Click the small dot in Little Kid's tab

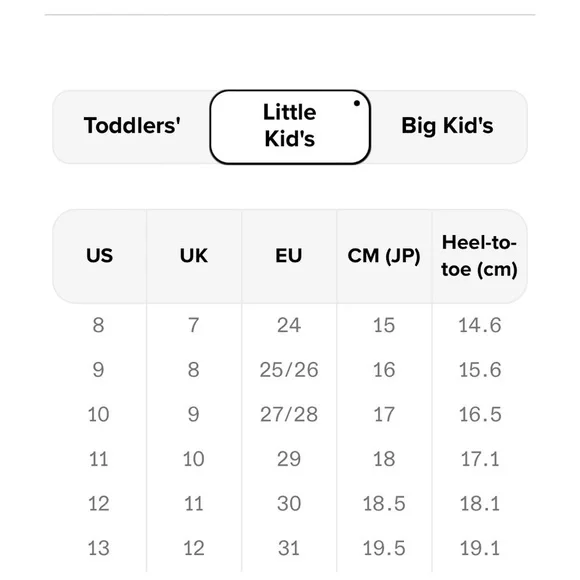pos(357,103)
